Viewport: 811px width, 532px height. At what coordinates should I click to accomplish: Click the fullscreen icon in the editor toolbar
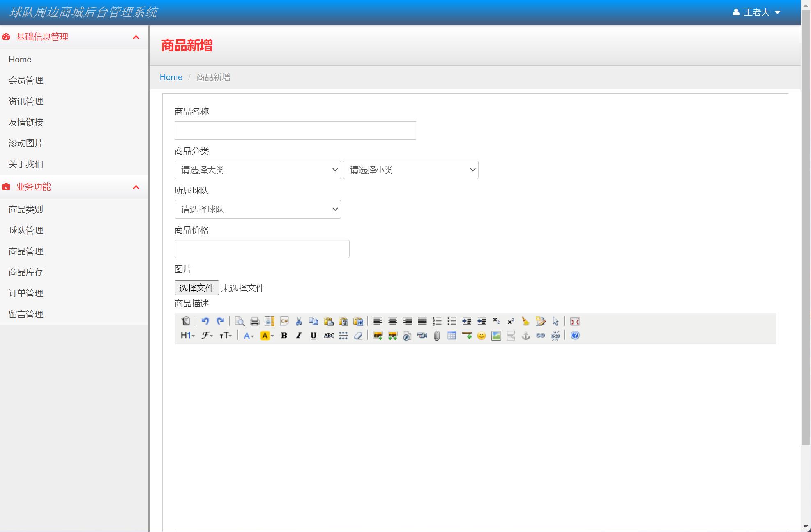575,321
